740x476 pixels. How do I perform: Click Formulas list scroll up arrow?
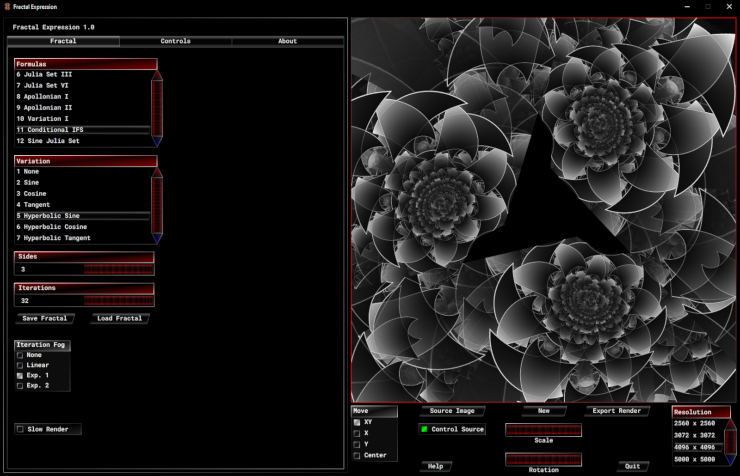[157, 75]
